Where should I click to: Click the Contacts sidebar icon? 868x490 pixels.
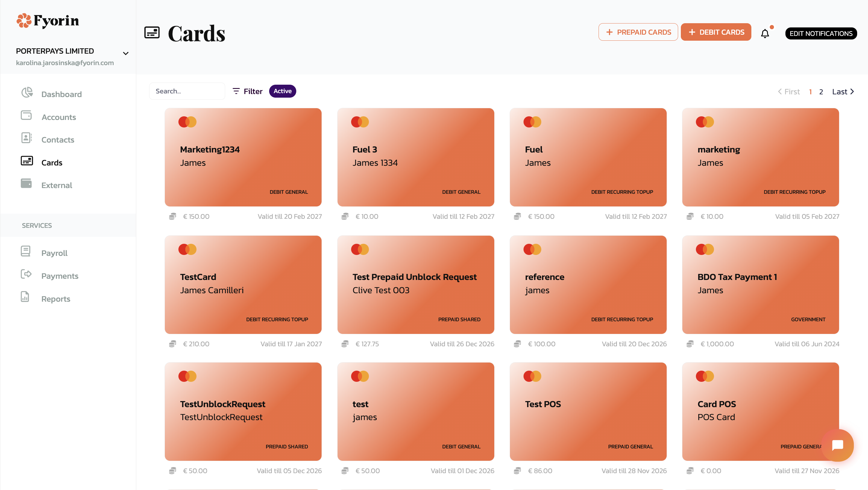click(x=26, y=139)
